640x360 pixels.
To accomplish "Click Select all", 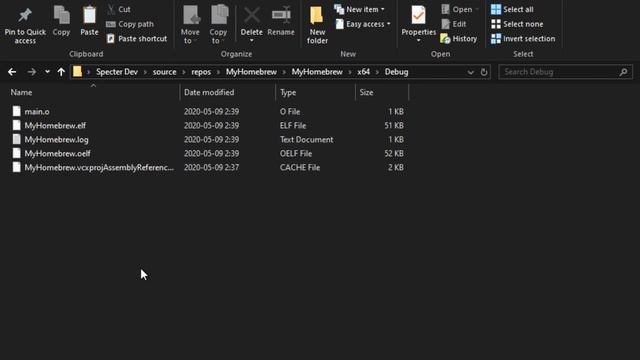I will point(512,9).
